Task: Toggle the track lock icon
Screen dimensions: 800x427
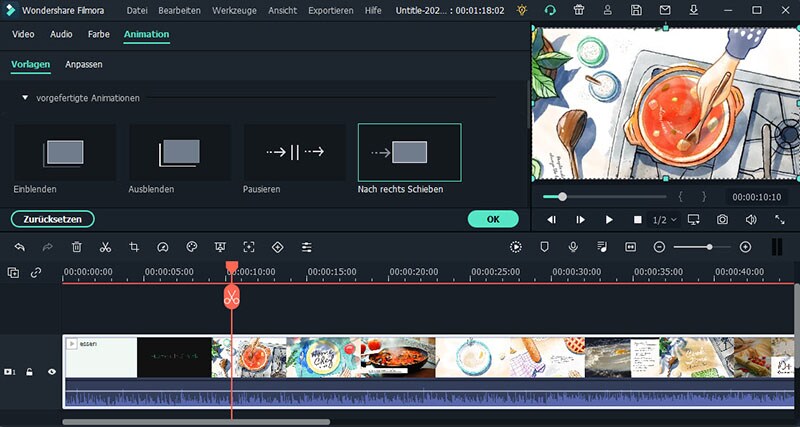Action: 30,371
